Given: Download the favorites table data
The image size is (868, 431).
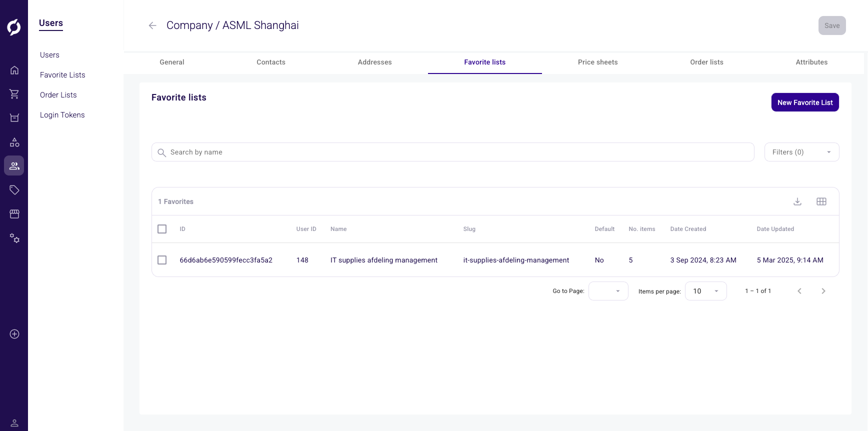Looking at the screenshot, I should coord(797,201).
